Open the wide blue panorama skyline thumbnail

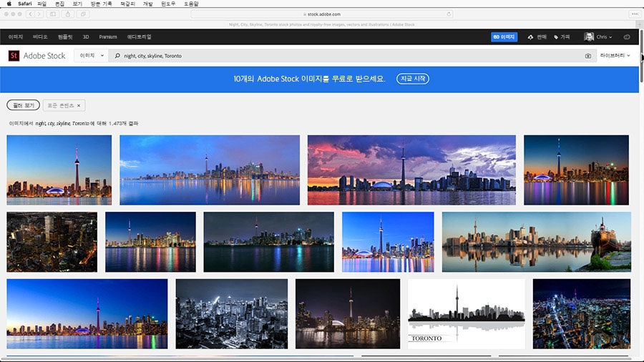[210, 170]
